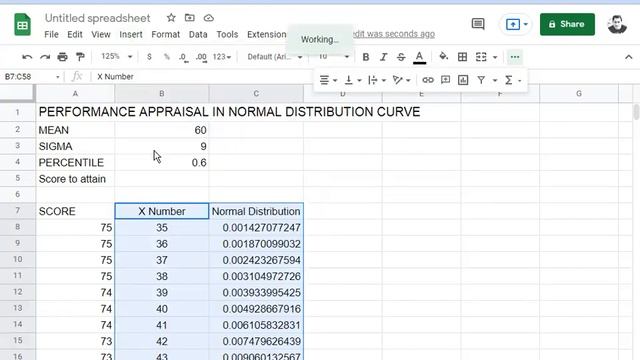Click the print icon
The height and width of the screenshot is (360, 640).
[62, 57]
